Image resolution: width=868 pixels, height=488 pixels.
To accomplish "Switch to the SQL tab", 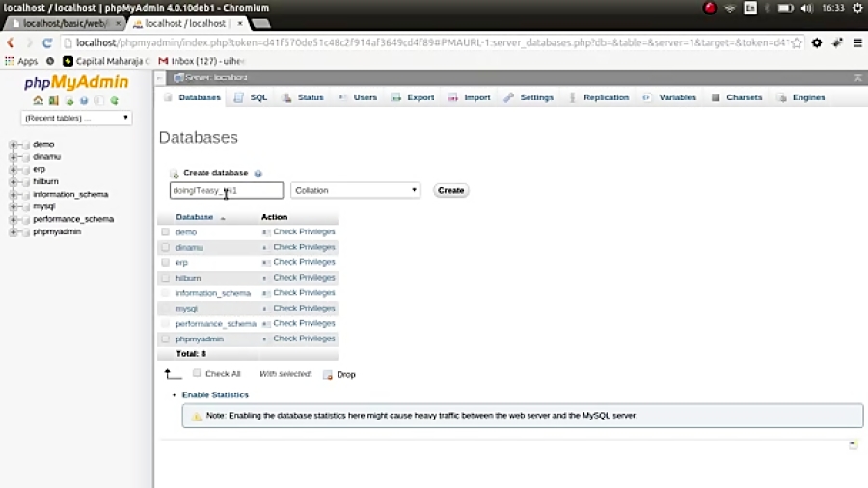I will pyautogui.click(x=251, y=97).
